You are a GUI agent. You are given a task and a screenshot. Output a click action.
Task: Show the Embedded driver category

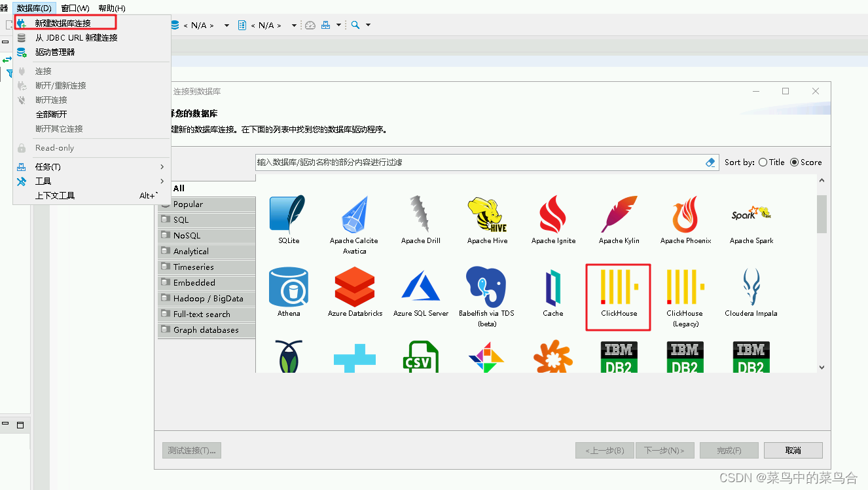(x=207, y=283)
